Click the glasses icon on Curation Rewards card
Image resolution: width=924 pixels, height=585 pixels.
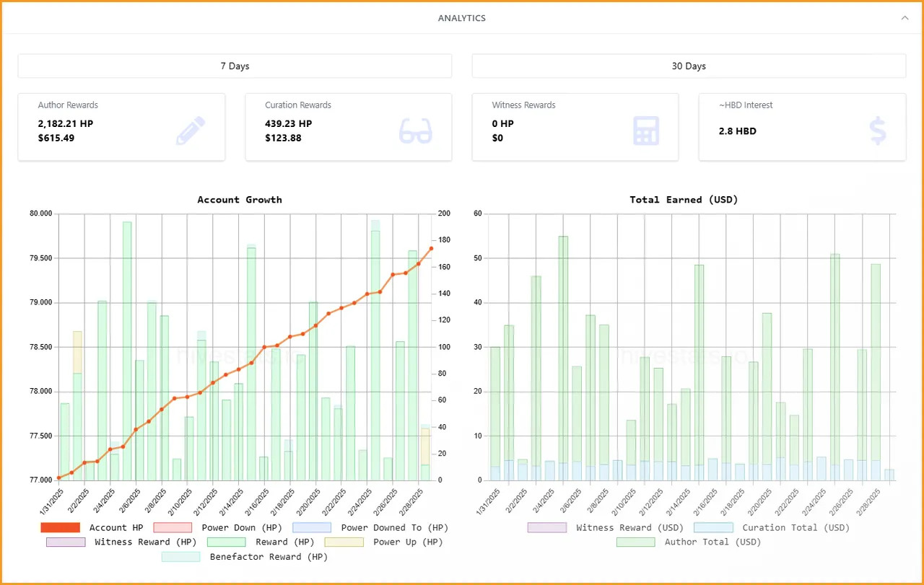[x=416, y=131]
